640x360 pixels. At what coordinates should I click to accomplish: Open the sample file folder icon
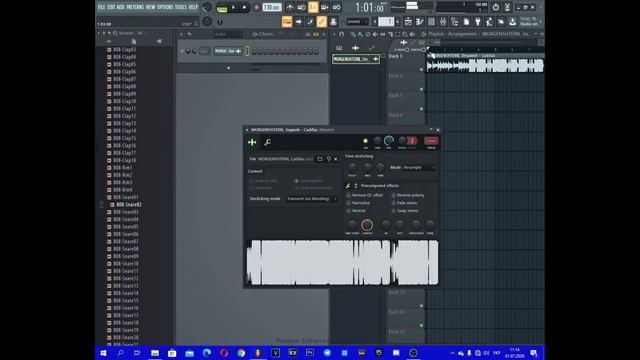point(320,159)
